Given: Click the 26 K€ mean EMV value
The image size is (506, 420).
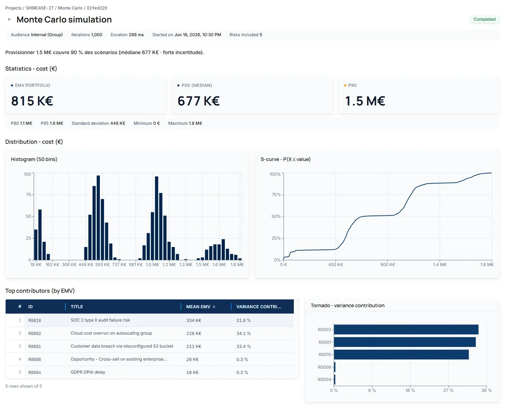Looking at the screenshot, I should click(192, 360).
